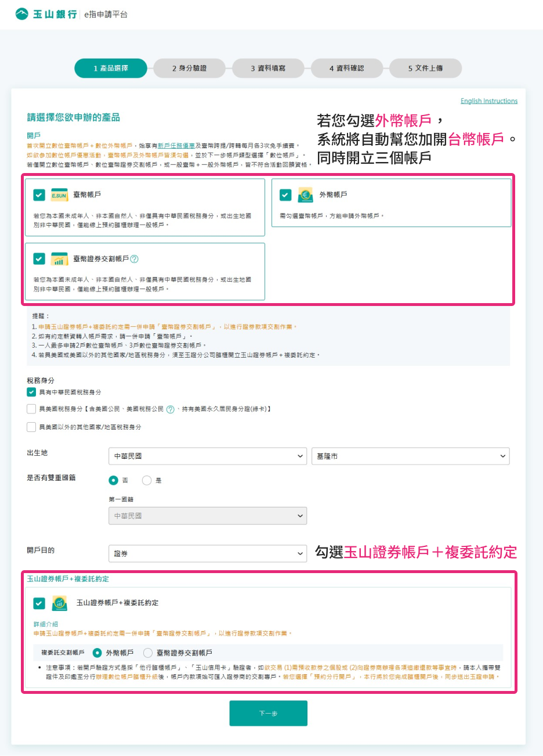
Task: Open the 第一國籍 dropdown
Action: point(208,516)
